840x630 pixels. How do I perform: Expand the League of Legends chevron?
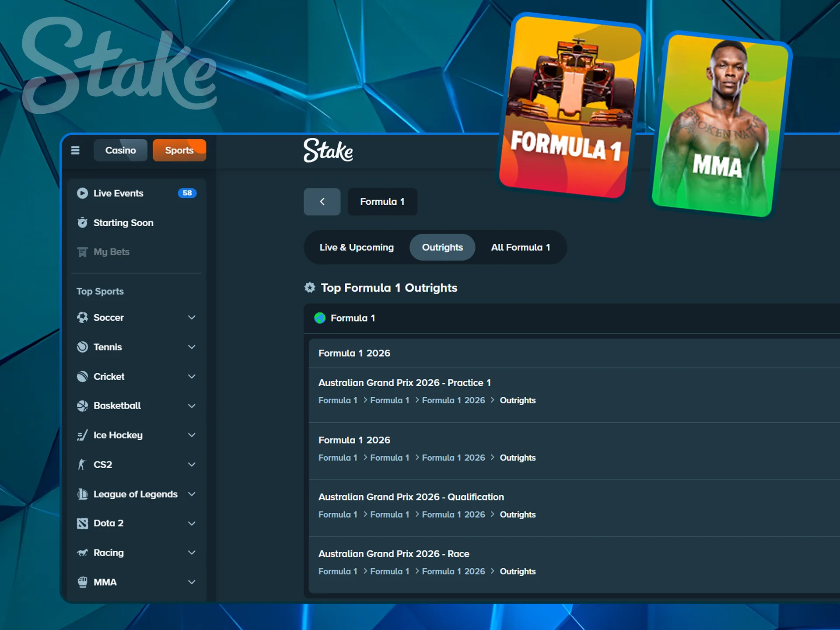(x=192, y=494)
